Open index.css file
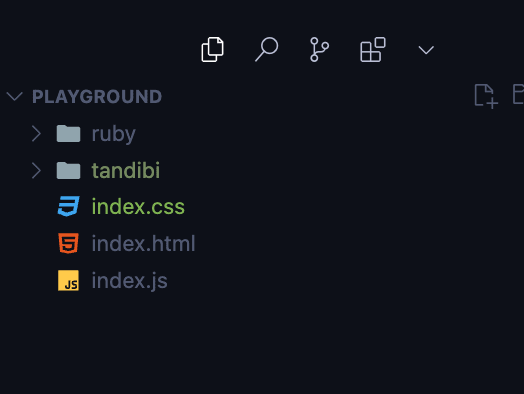Viewport: 524px width, 394px height. tap(138, 207)
